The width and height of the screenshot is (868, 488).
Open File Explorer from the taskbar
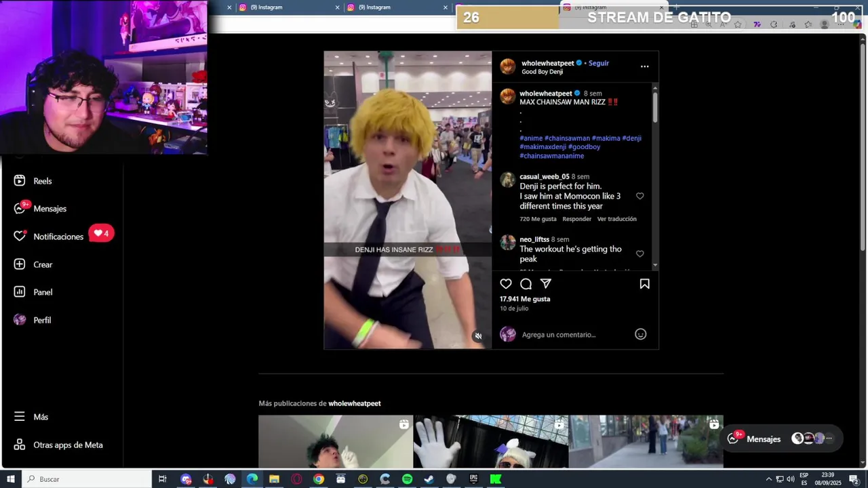pos(274,479)
